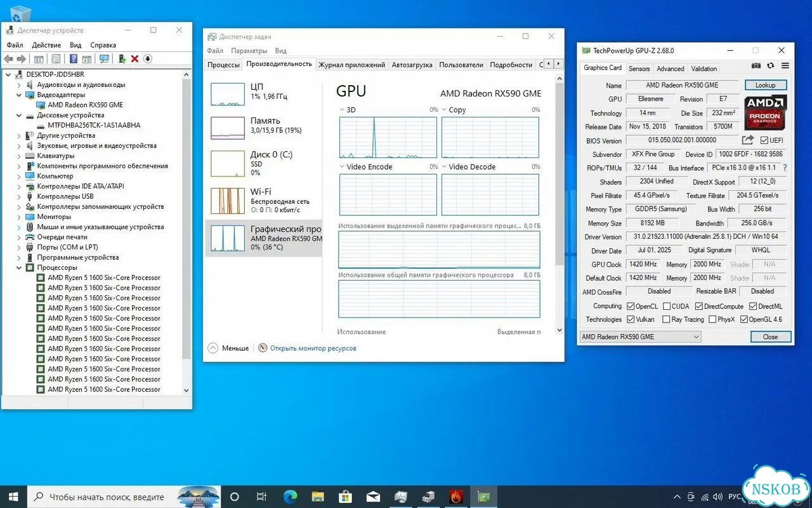Click Меньше to show fewer details
This screenshot has height=508, width=812.
click(229, 348)
